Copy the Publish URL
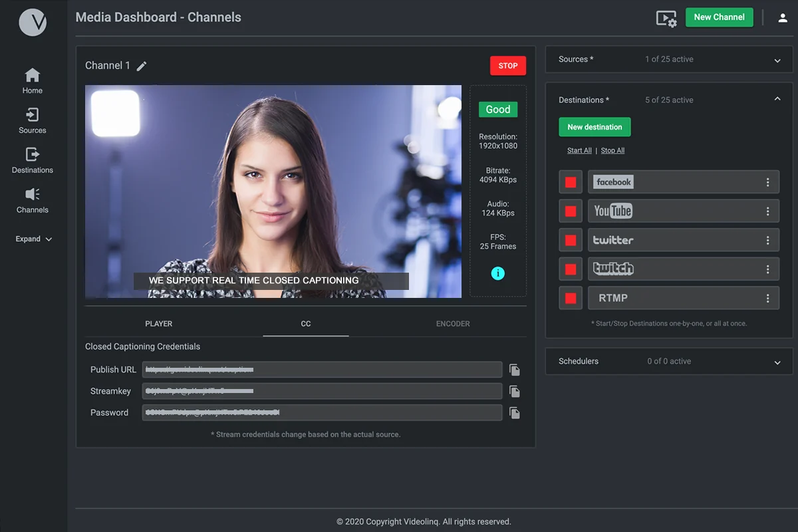This screenshot has width=798, height=532. pyautogui.click(x=515, y=370)
